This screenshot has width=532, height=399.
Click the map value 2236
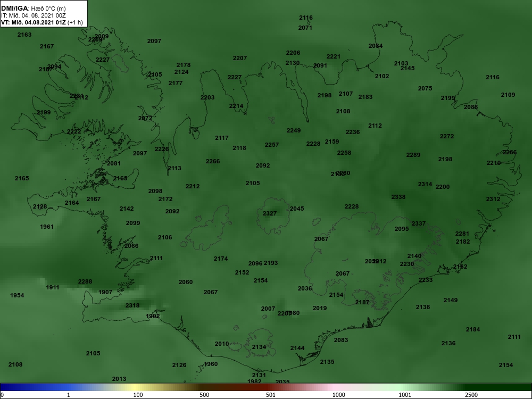click(353, 132)
